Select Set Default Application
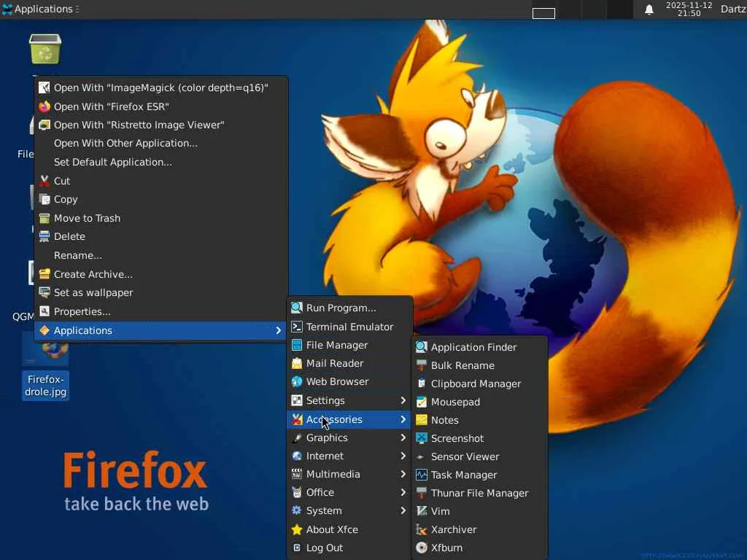Viewport: 747px width, 560px height. coord(161,162)
